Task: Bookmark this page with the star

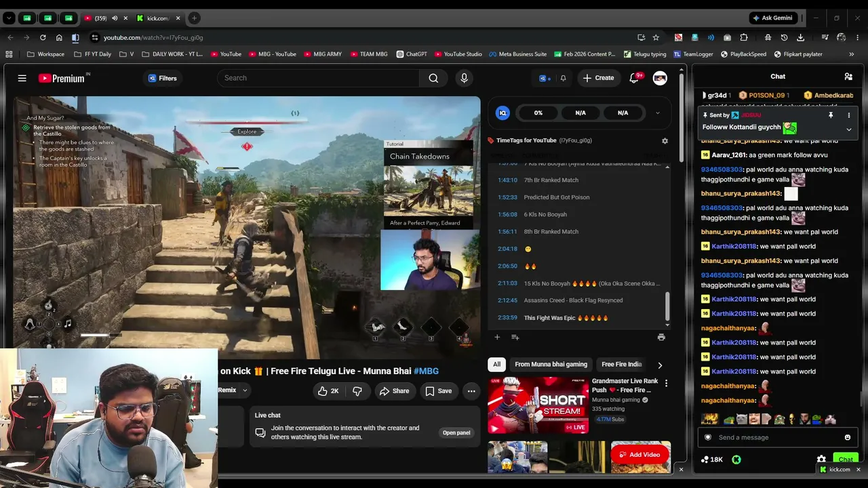Action: (656, 37)
